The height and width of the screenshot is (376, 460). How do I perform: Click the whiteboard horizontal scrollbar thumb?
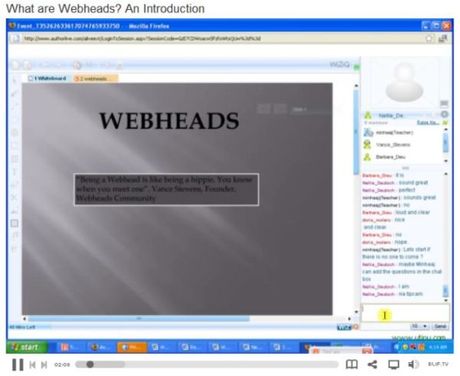click(x=139, y=319)
